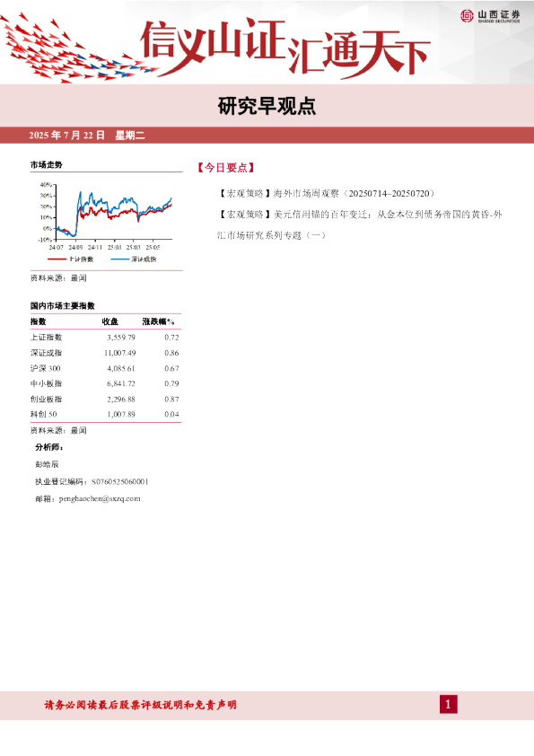The image size is (534, 756).
Task: Select the 上证指数 table row
Action: (x=105, y=338)
